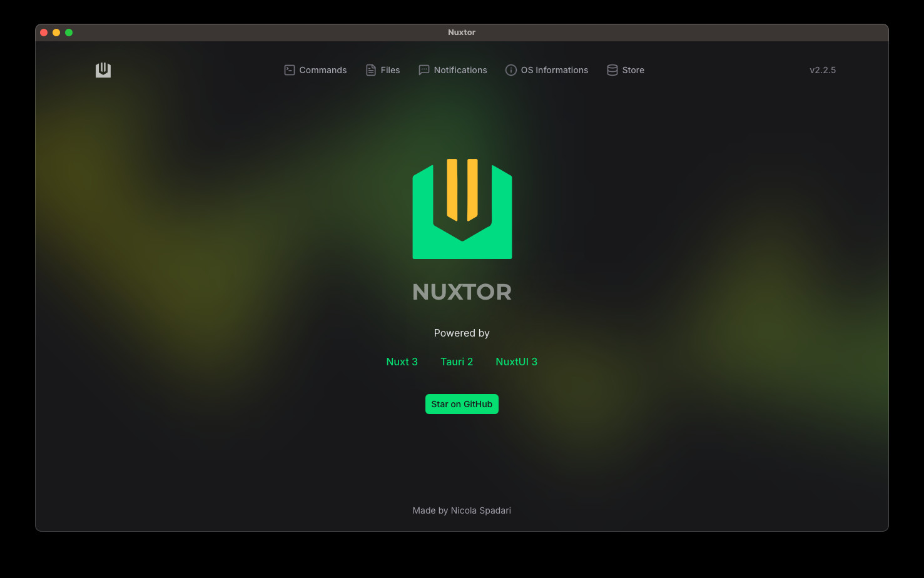This screenshot has height=578, width=924.
Task: Click the large green Nuxtor logo
Action: pyautogui.click(x=462, y=208)
